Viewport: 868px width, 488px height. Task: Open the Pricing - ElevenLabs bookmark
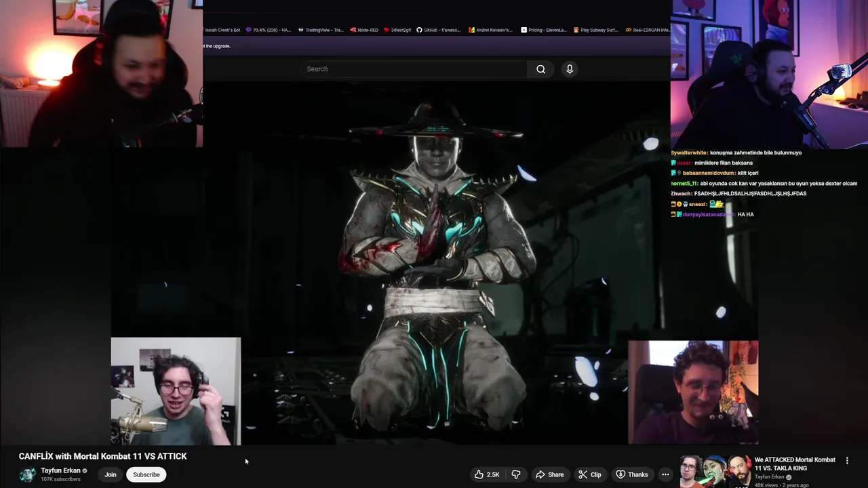[544, 30]
